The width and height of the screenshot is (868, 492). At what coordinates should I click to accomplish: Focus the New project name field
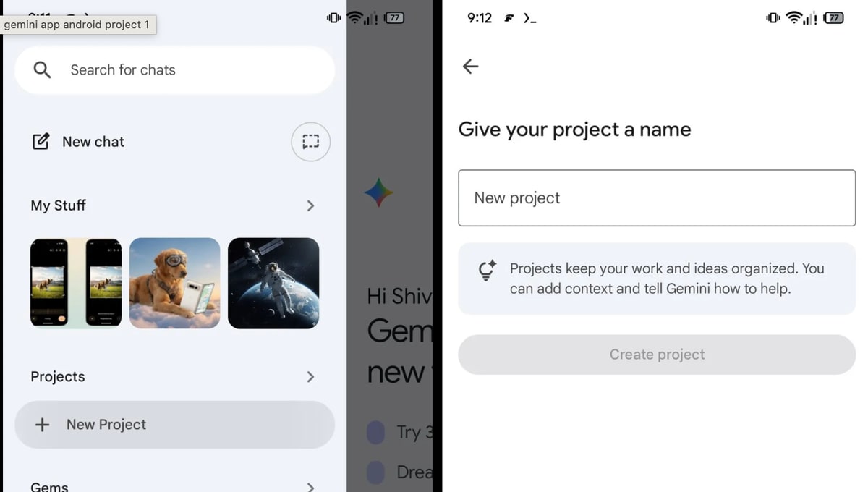point(657,198)
